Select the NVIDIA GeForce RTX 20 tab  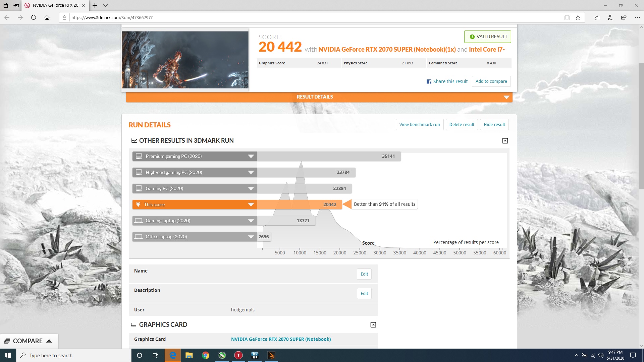(55, 5)
